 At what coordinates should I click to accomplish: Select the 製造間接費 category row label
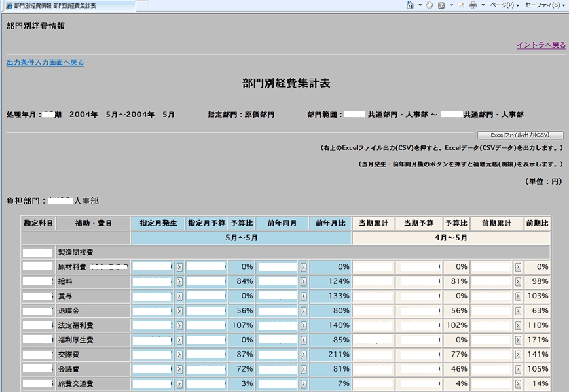point(75,253)
